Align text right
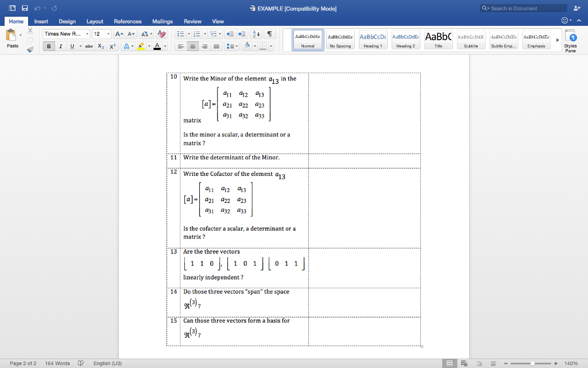 (x=204, y=46)
